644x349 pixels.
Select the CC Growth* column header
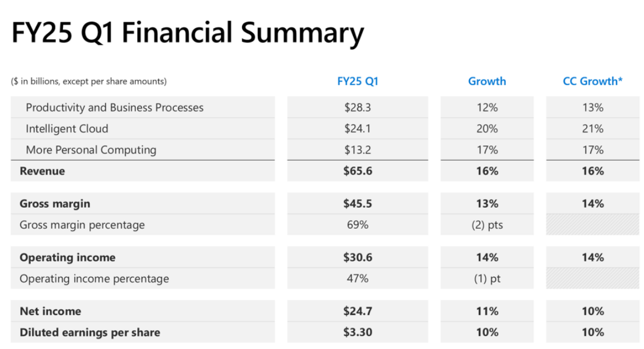[592, 82]
